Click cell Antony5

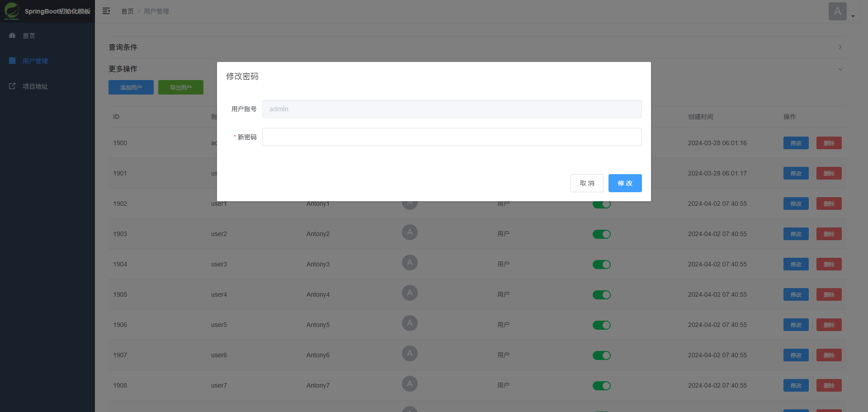(318, 325)
